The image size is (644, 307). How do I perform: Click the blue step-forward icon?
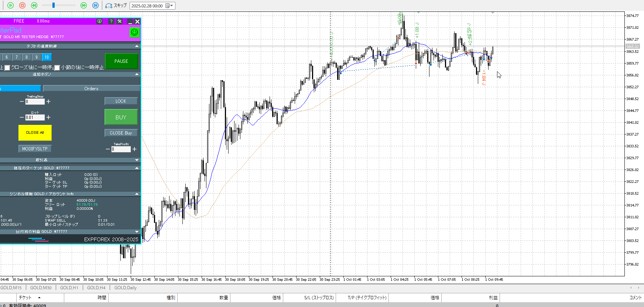click(x=95, y=6)
